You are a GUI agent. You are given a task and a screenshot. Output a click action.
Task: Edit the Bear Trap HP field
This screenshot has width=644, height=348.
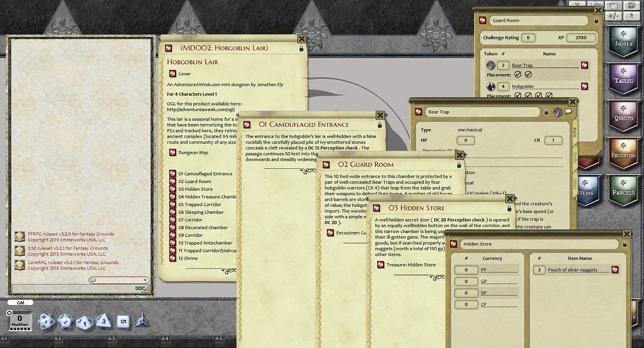coord(465,140)
